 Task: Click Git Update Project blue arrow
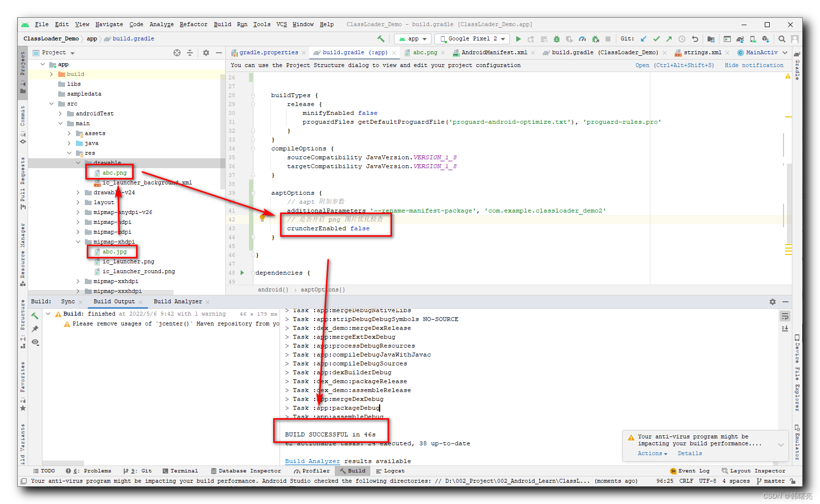click(643, 38)
